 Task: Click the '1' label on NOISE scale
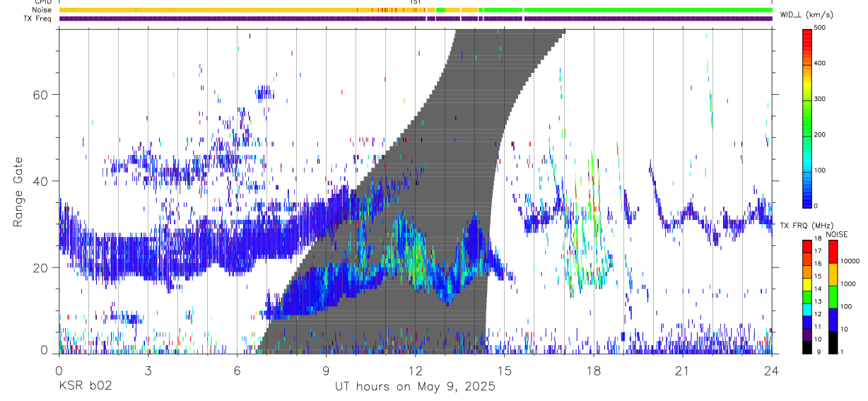point(843,351)
